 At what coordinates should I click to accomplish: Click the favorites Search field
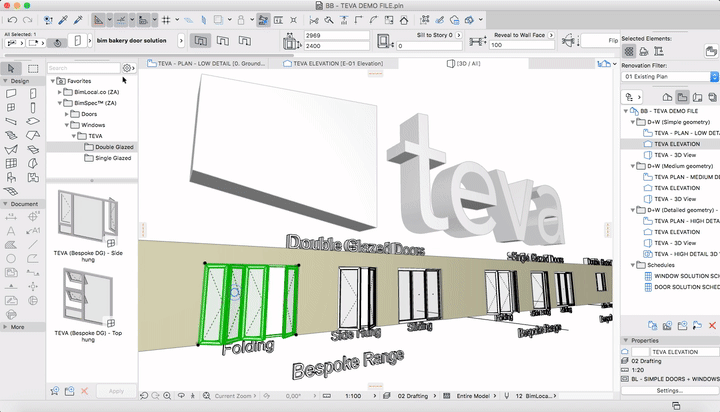coord(82,68)
